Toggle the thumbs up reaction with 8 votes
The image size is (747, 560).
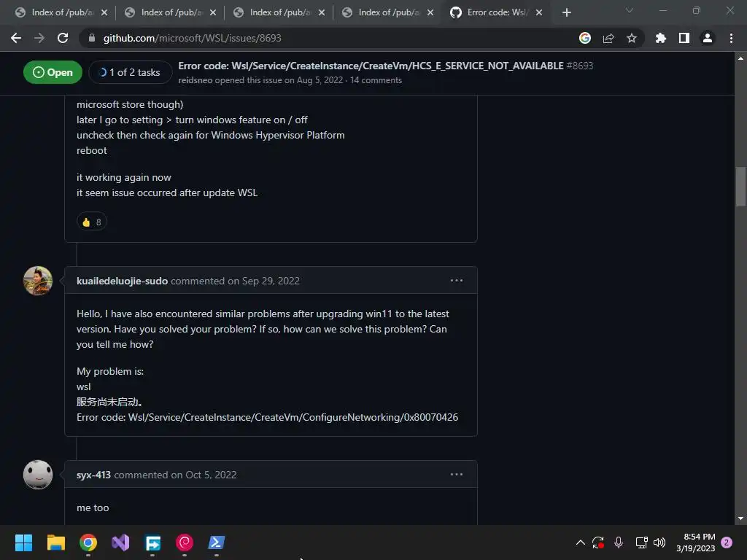click(91, 222)
